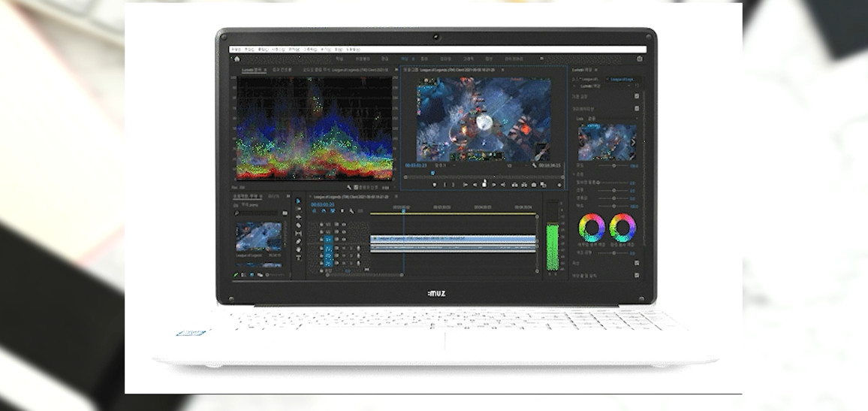Expand hidden tabs in the scopes panel group
This screenshot has height=411, width=868.
pyautogui.click(x=396, y=70)
